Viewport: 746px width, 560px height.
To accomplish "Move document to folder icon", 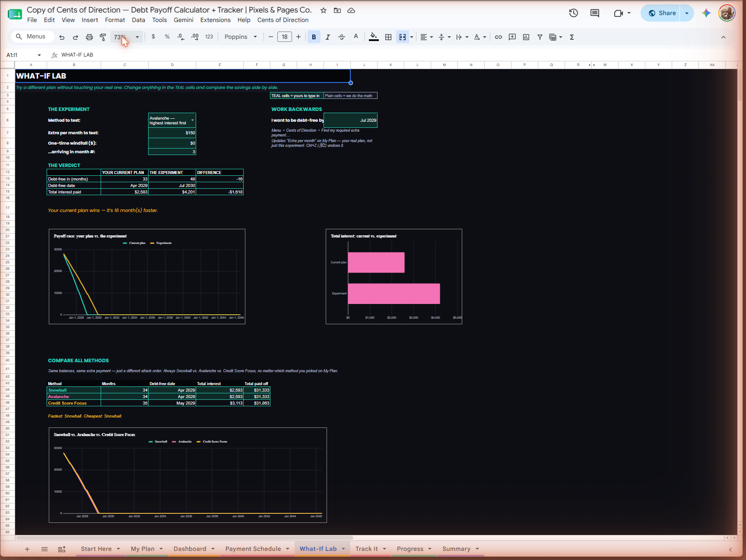I will (337, 10).
